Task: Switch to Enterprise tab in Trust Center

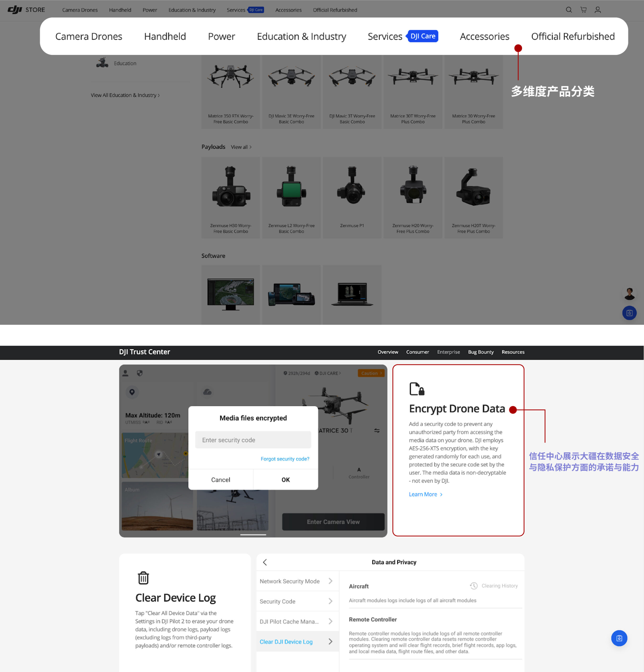Action: [x=448, y=352]
